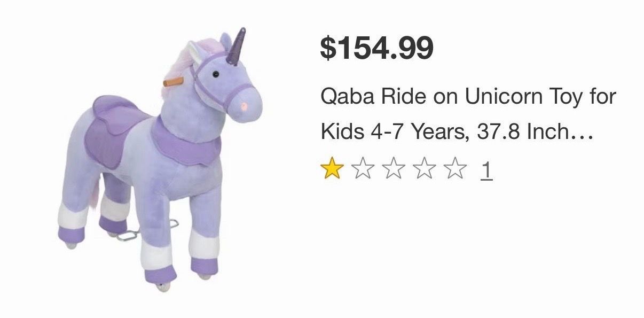Click the $154.99 price

[377, 48]
